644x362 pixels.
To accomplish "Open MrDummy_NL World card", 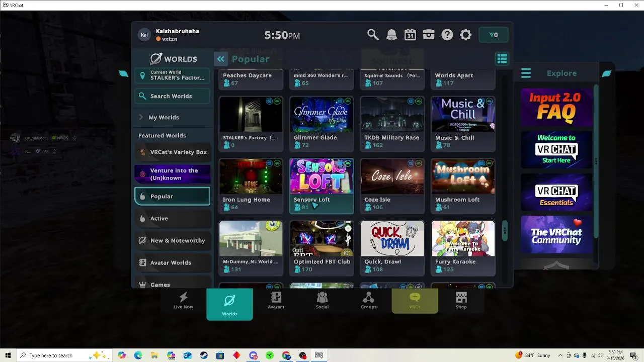I will click(x=251, y=248).
